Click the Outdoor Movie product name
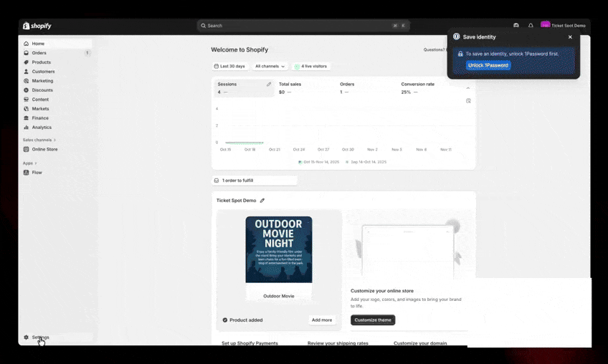Screen dimensions: 608x364 pyautogui.click(x=279, y=296)
